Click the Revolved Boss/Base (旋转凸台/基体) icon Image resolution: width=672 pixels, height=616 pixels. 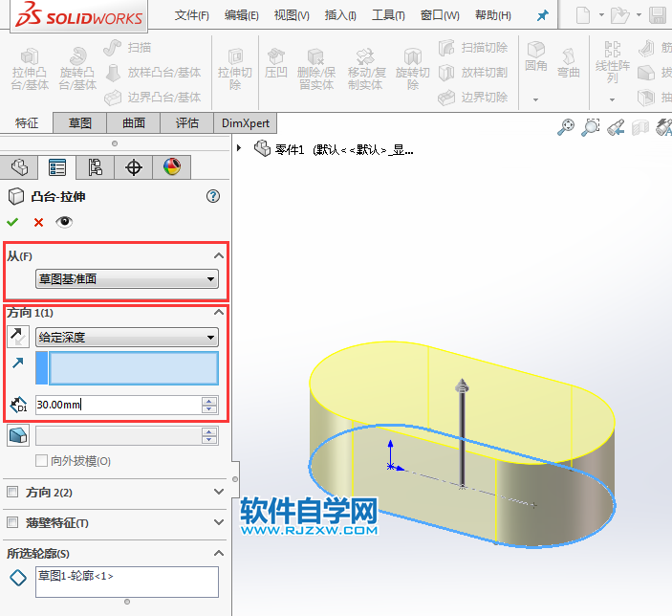78,56
